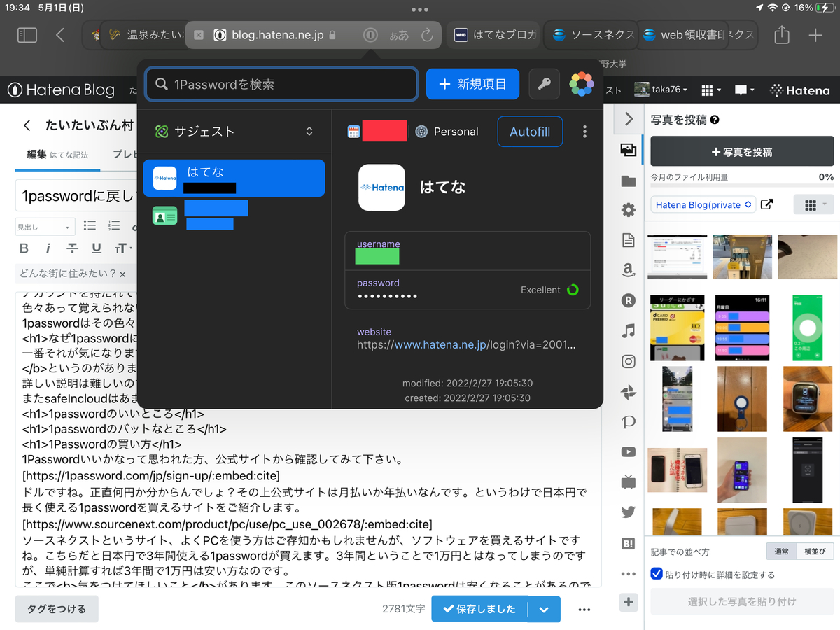The height and width of the screenshot is (630, 840).
Task: Open the photo grid view dropdown
Action: 814,205
